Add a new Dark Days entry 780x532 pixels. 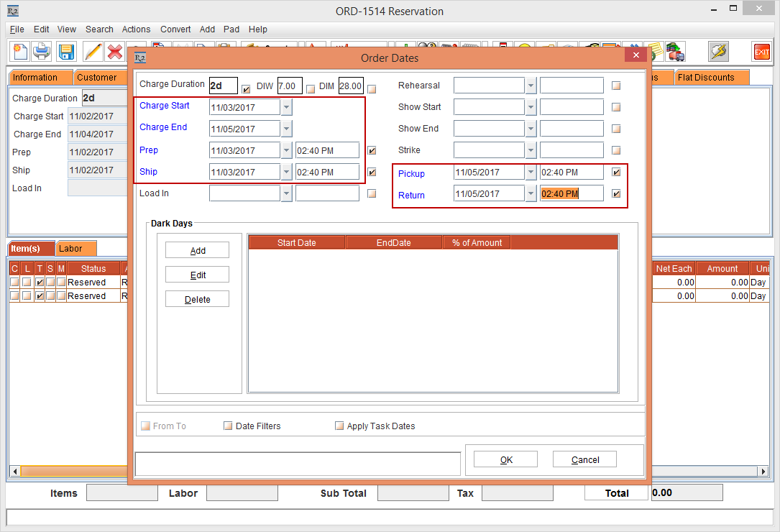(x=196, y=249)
